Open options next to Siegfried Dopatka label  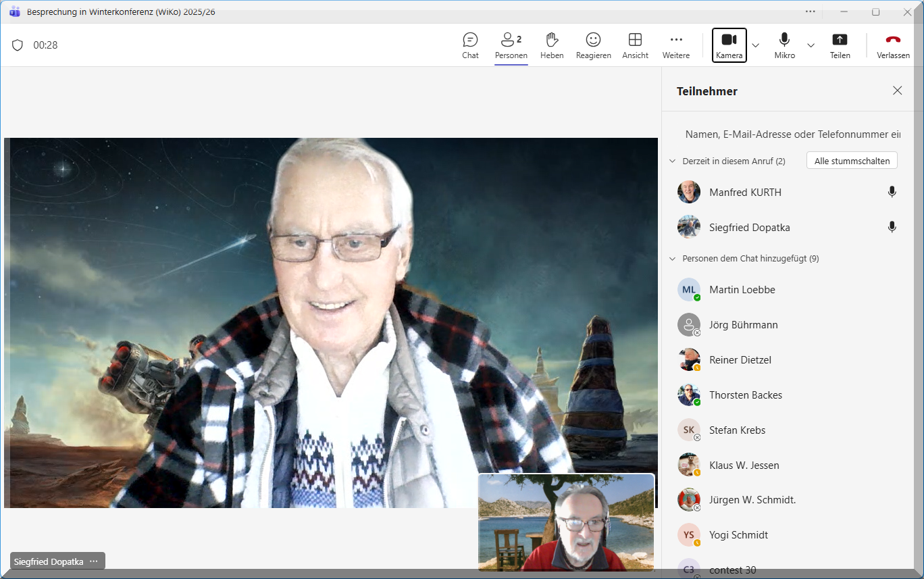(x=94, y=561)
